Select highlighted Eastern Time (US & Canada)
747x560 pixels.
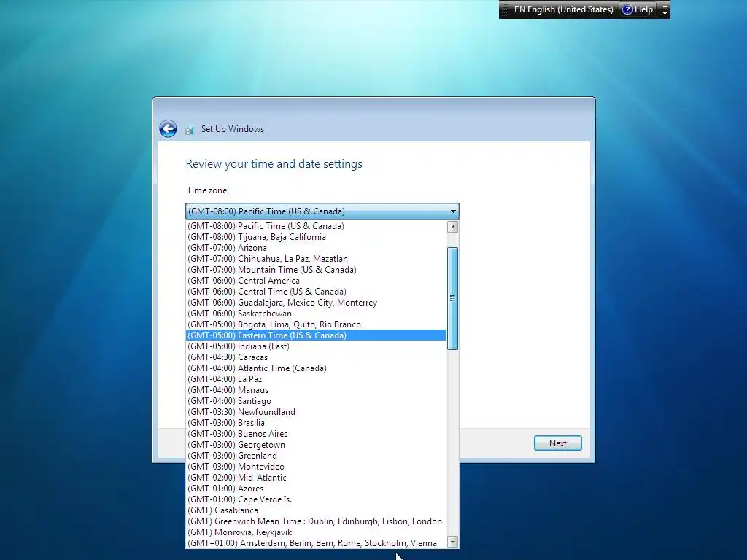(316, 335)
